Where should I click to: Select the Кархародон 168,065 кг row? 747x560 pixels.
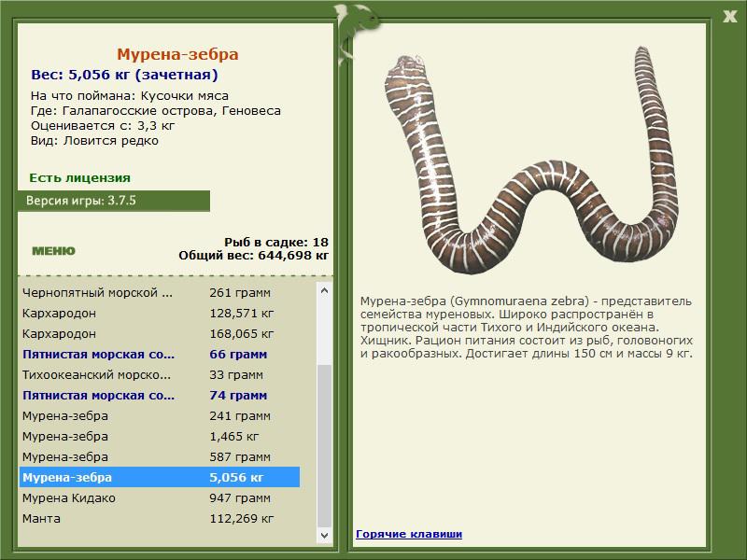(160, 333)
